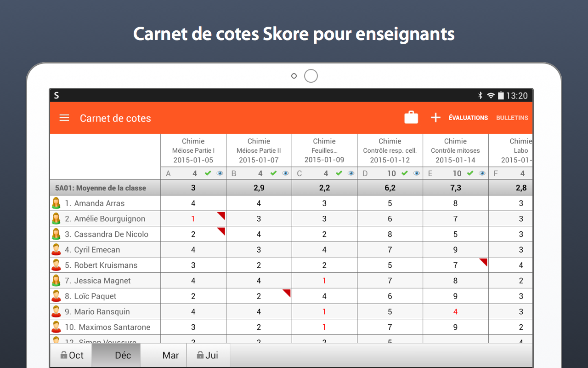
Task: Toggle the eye visibility icon for column D
Action: coord(416,173)
